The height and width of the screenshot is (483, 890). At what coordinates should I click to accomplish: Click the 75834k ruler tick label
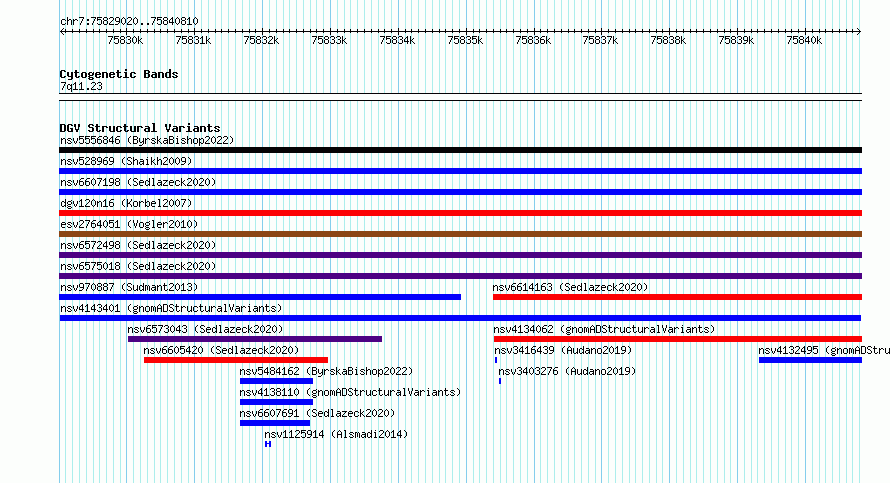pyautogui.click(x=397, y=40)
